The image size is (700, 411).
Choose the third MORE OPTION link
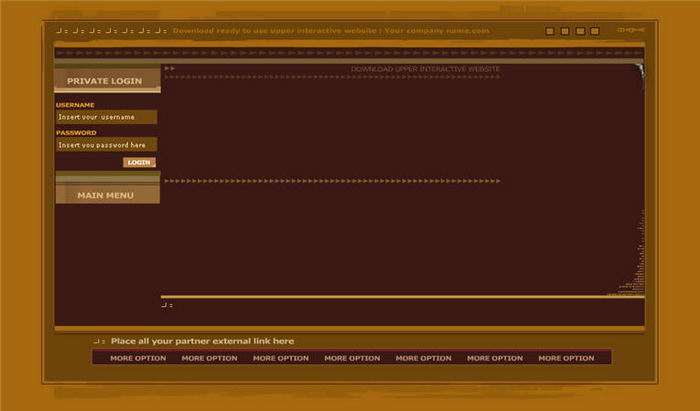pos(281,358)
